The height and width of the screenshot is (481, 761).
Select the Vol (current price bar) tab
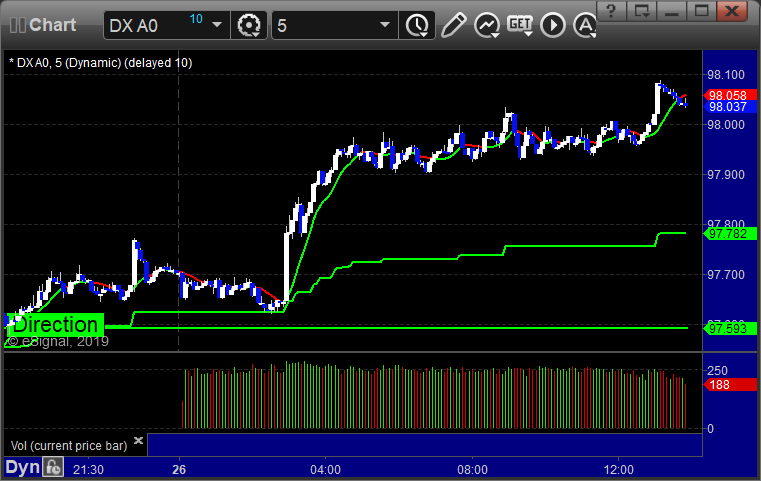(69, 446)
